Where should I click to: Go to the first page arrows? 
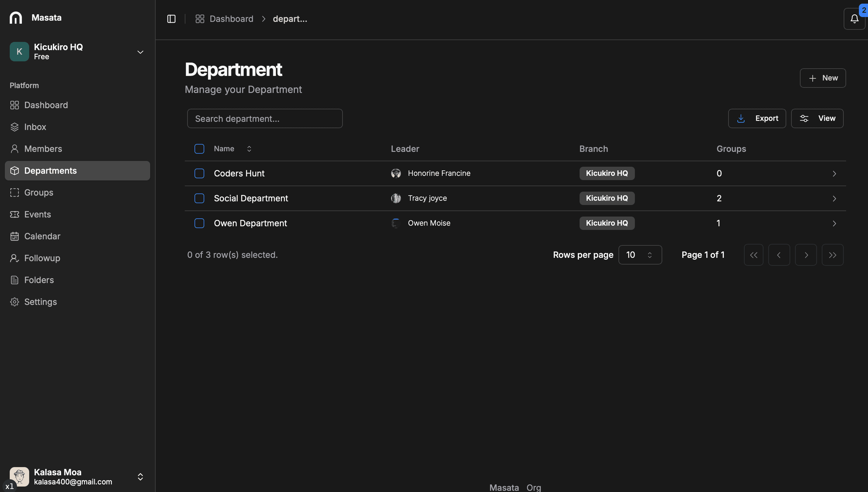(x=753, y=255)
